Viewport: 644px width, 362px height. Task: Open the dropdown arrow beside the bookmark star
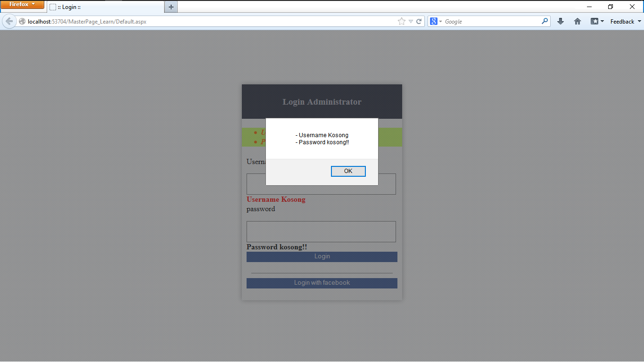[x=410, y=21]
